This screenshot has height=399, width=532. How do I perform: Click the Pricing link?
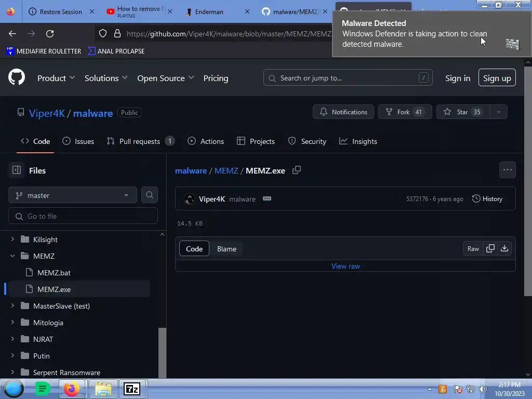216,78
